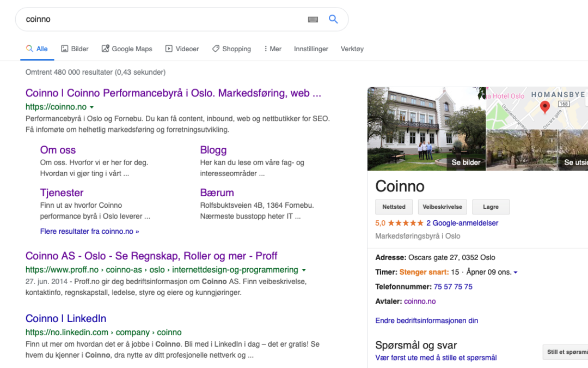Click the Stenger snart hours text
This screenshot has height=368, width=588.
click(x=424, y=272)
